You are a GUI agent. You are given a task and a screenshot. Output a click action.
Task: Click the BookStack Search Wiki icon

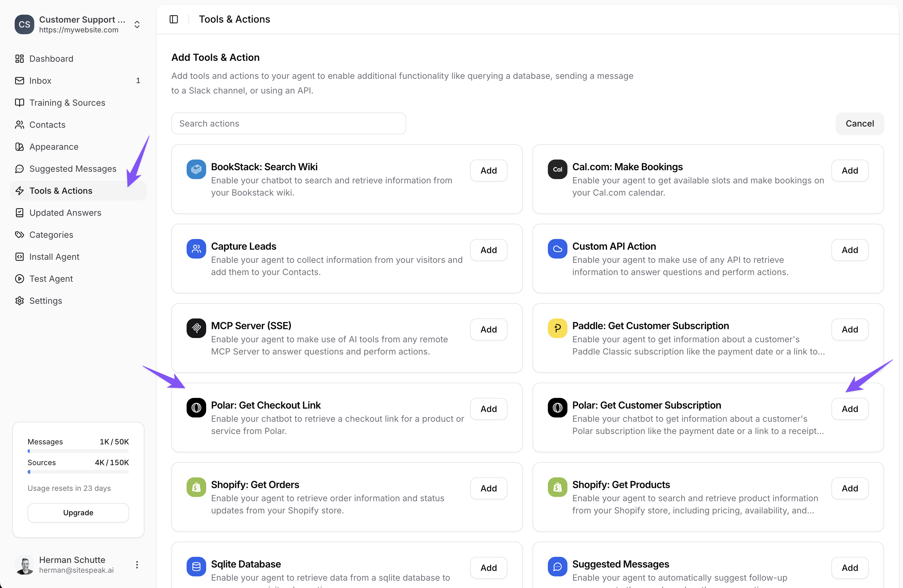(x=196, y=169)
